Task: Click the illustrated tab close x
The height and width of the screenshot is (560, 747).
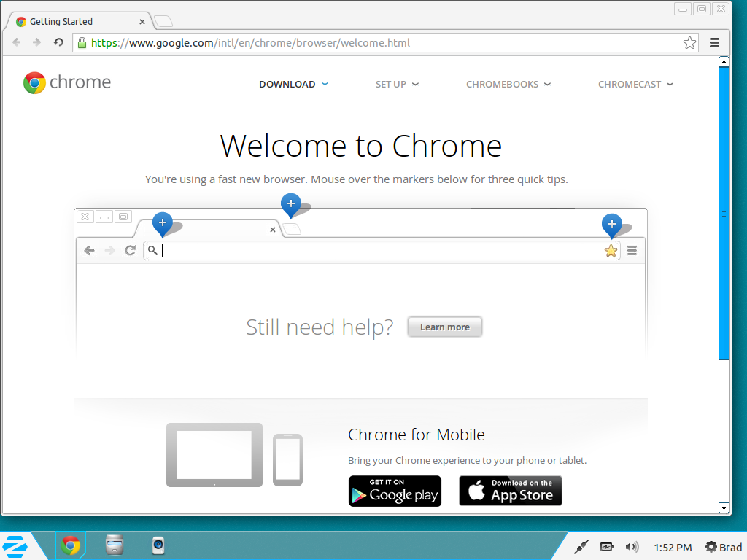Action: pos(273,230)
